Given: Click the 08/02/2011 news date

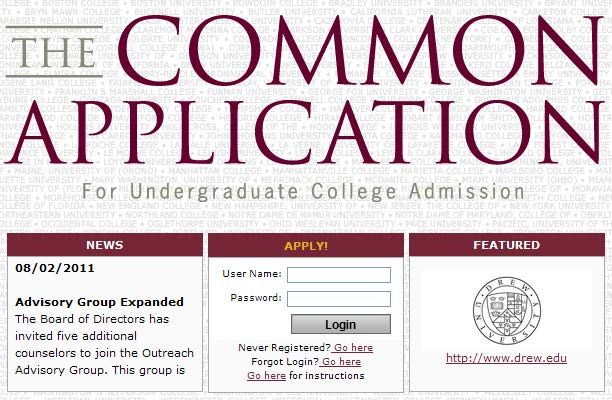Looking at the screenshot, I should click(55, 268).
